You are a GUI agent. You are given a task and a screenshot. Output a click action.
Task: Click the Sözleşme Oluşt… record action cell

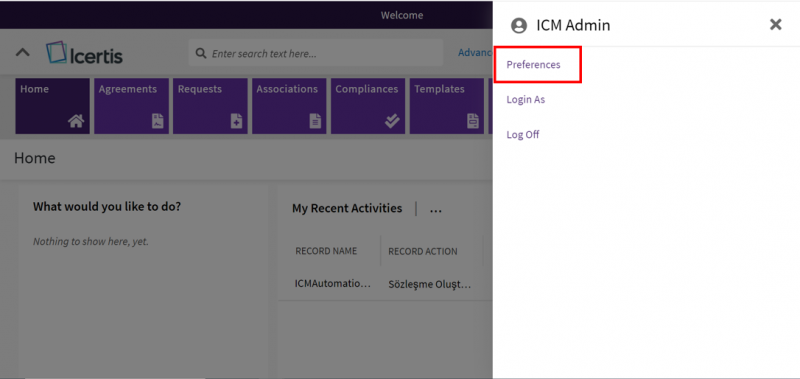pos(429,285)
